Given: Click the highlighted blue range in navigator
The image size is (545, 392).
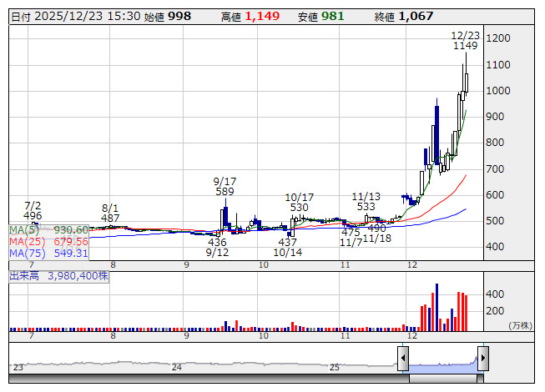Looking at the screenshot, I should 442,363.
